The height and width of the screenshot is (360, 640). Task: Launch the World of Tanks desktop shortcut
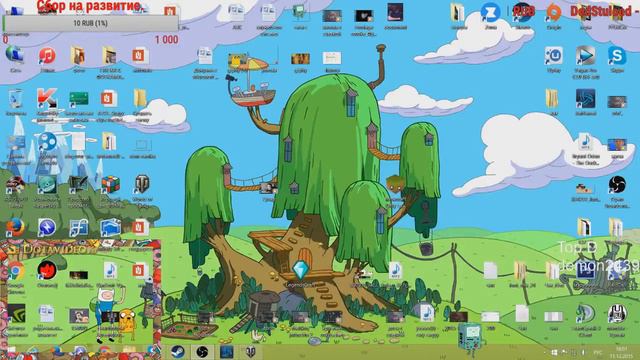point(142,184)
